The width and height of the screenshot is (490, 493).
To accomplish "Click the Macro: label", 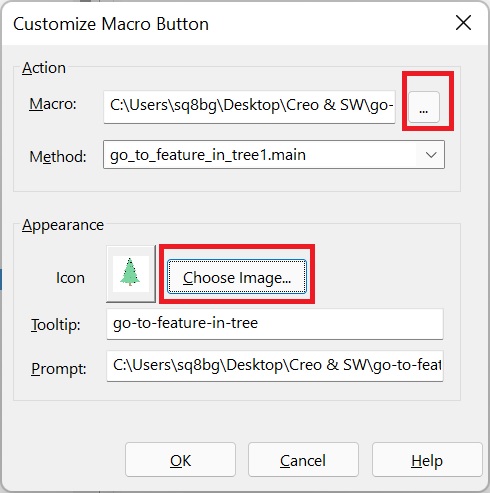I will tap(53, 104).
